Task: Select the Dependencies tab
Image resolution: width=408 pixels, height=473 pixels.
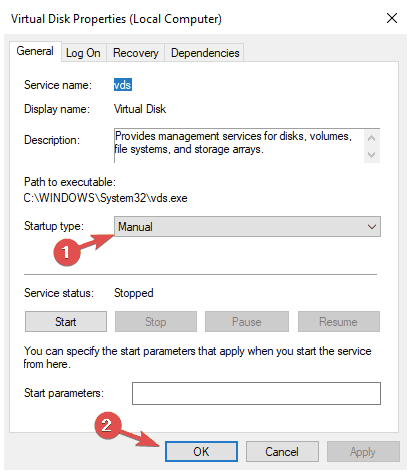Action: coord(205,53)
